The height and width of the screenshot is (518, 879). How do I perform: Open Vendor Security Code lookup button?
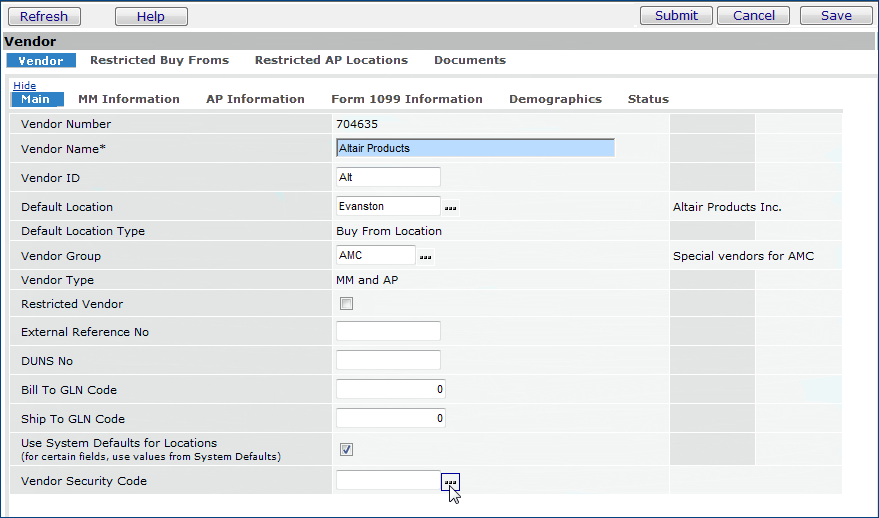pos(451,482)
